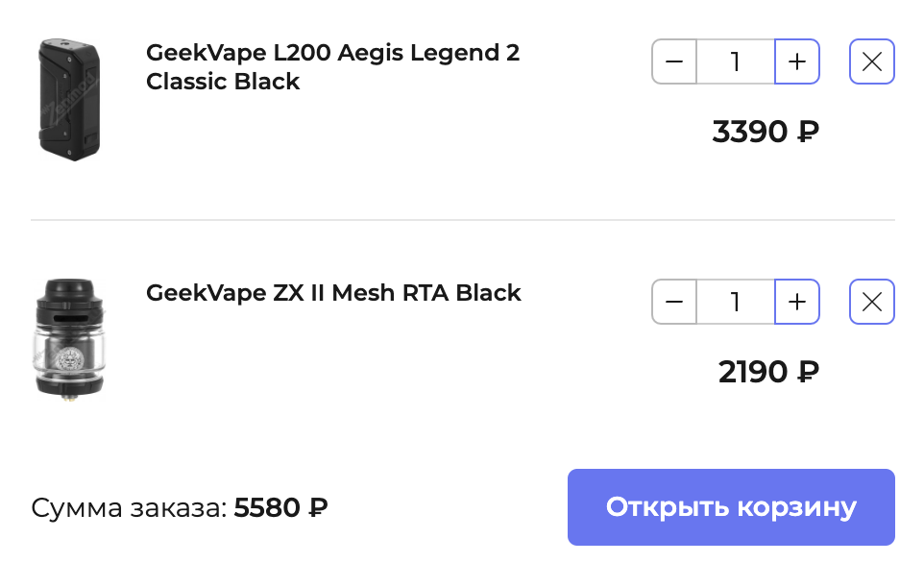This screenshot has width=924, height=563.
Task: Click the divider line between cart items
Action: point(462,220)
